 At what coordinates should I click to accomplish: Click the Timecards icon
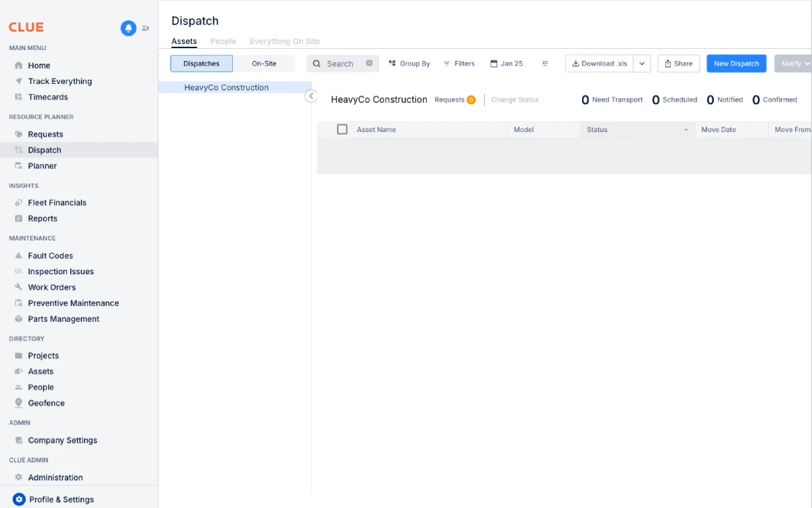pos(19,97)
